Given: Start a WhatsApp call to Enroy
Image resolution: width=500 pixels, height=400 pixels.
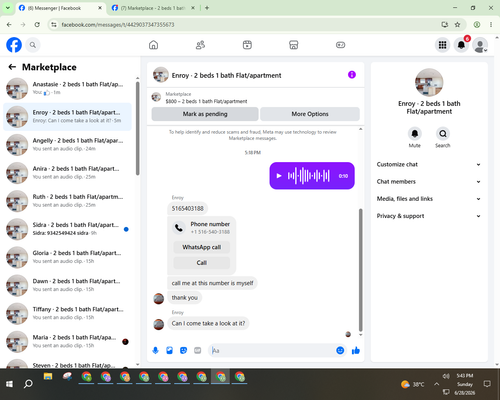Looking at the screenshot, I should 202,247.
